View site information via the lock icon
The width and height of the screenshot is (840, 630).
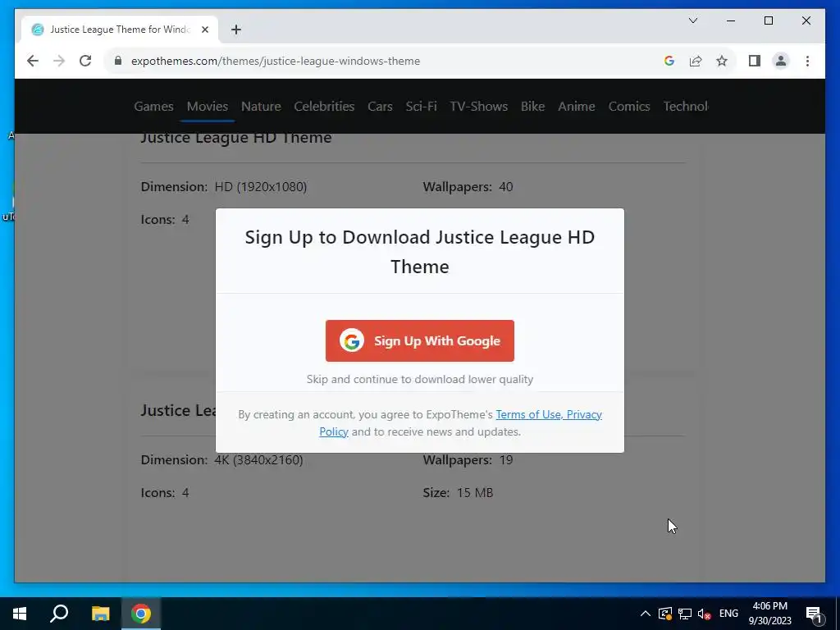point(118,61)
